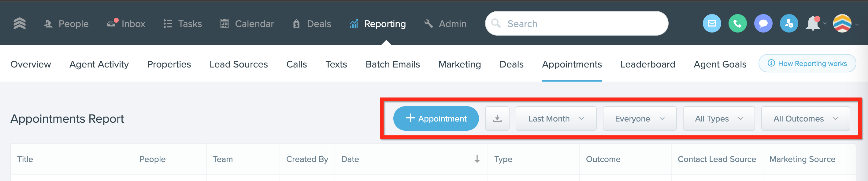Open the purple chat message icon
The height and width of the screenshot is (181, 868).
pyautogui.click(x=763, y=24)
